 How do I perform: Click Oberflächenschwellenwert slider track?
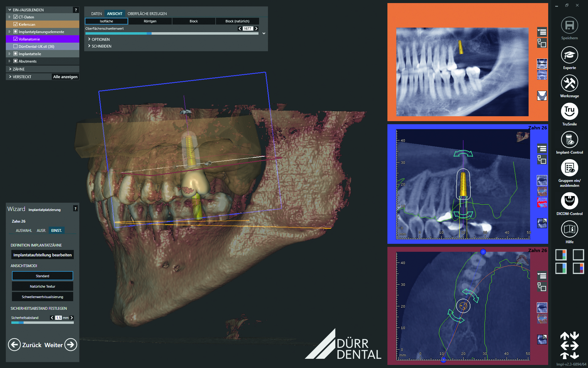172,33
